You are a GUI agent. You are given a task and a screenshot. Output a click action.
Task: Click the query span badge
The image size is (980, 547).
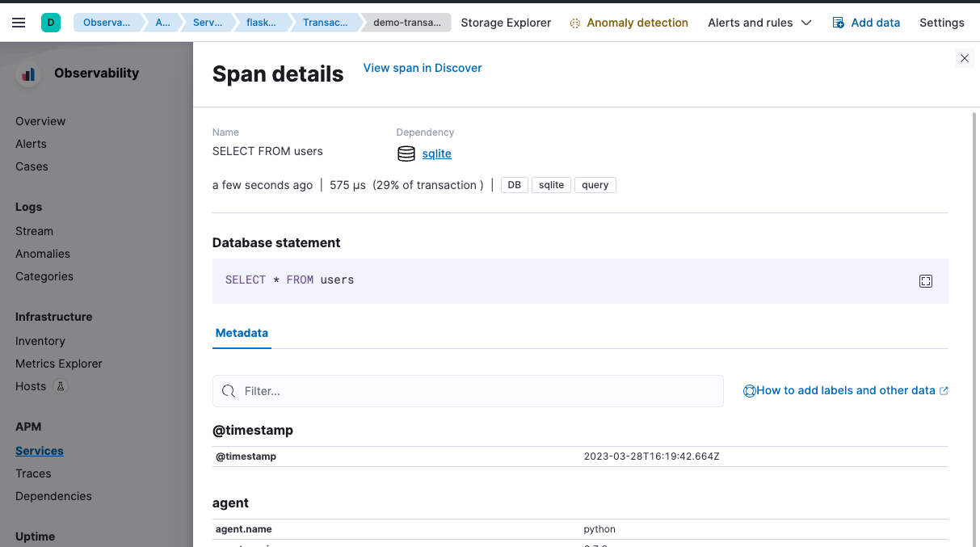point(595,185)
